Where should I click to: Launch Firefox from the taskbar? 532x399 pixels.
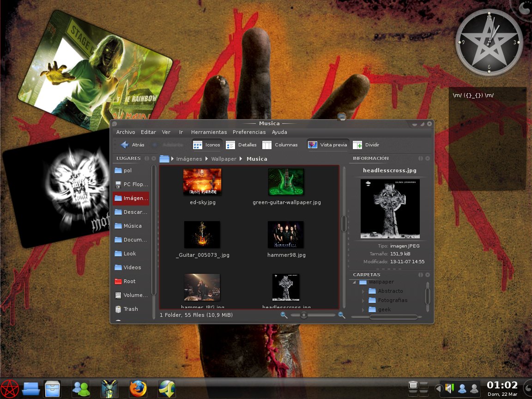pyautogui.click(x=138, y=389)
